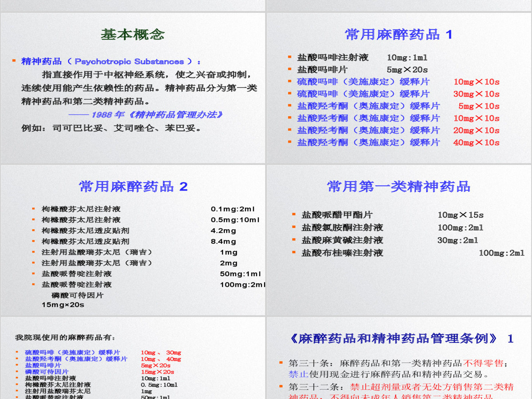Select 注射用盐酸瑞芬太尼（瑞吉）row with 1mg
The image size is (532, 399).
point(140,252)
